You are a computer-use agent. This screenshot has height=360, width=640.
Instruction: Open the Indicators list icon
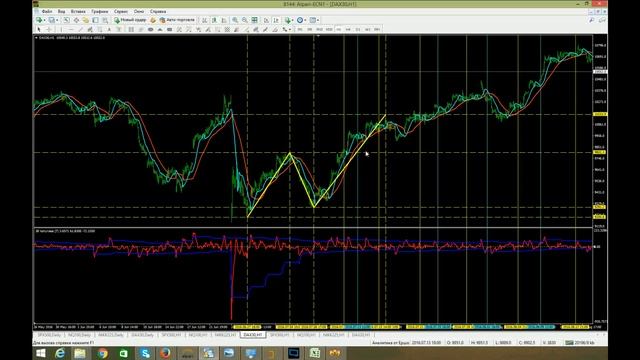pyautogui.click(x=287, y=20)
